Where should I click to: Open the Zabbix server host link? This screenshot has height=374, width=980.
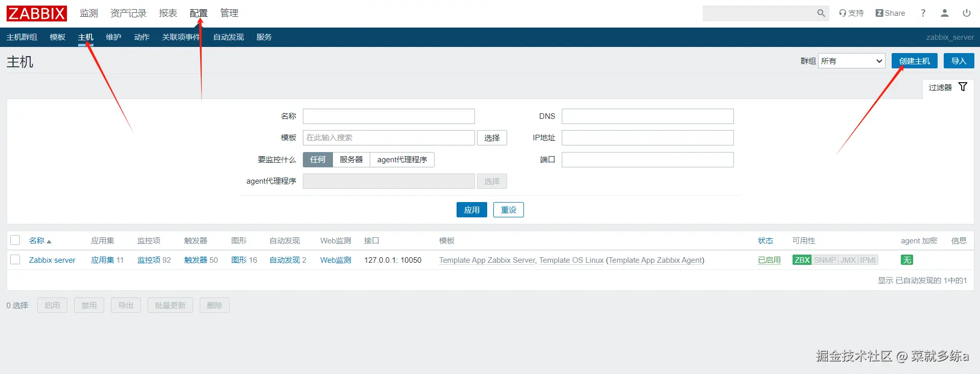tap(52, 260)
